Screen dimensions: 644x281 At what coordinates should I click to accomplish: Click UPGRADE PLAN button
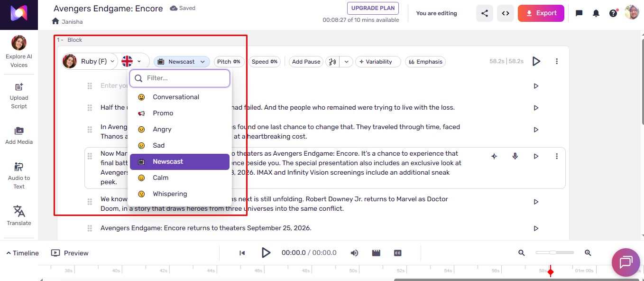click(x=373, y=9)
